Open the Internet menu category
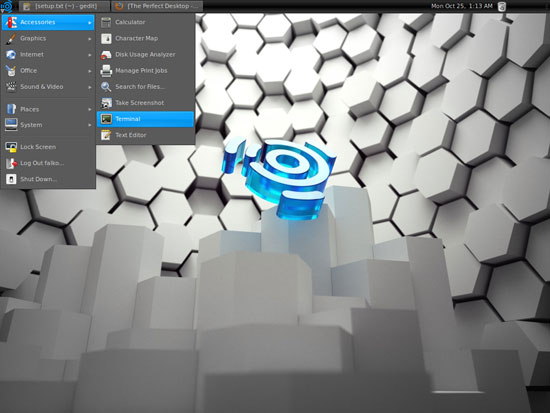The image size is (550, 413). (48, 54)
